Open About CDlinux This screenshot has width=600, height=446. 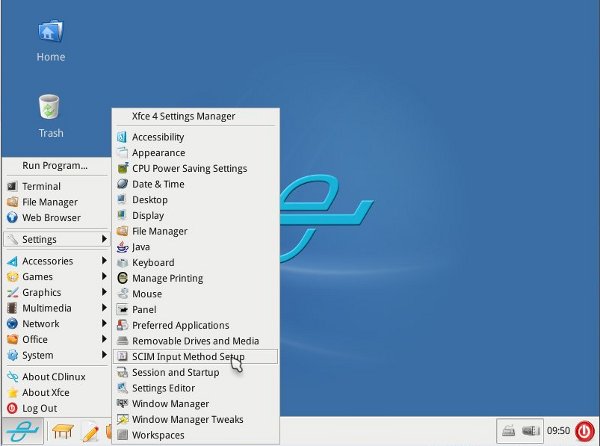(57, 377)
